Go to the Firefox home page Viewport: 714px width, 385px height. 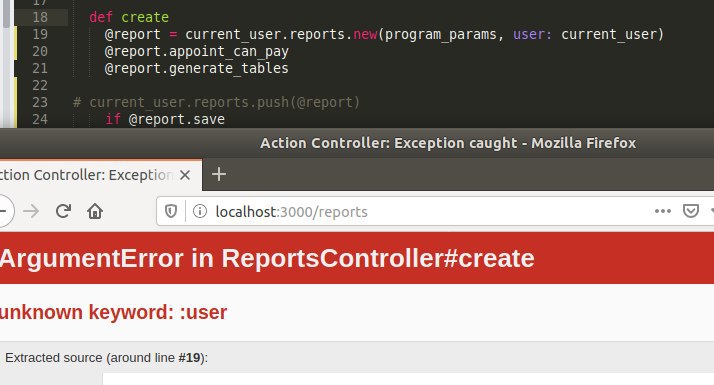[x=95, y=211]
